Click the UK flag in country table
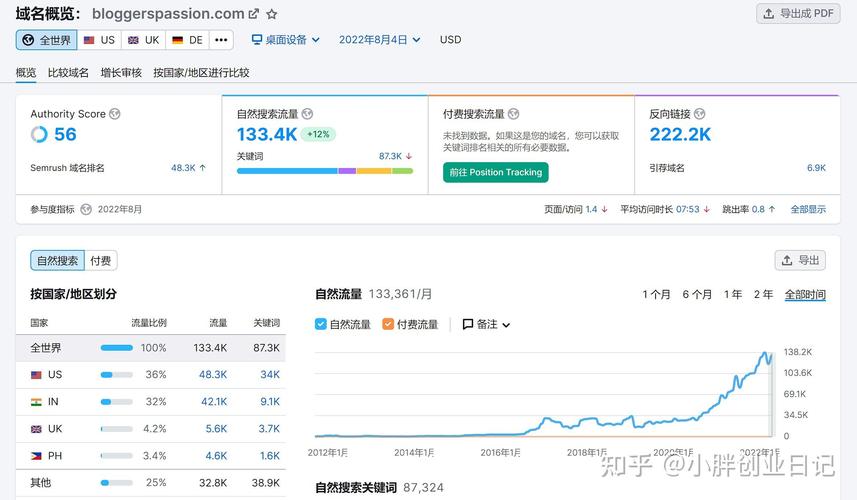This screenshot has width=857, height=500. pyautogui.click(x=36, y=429)
